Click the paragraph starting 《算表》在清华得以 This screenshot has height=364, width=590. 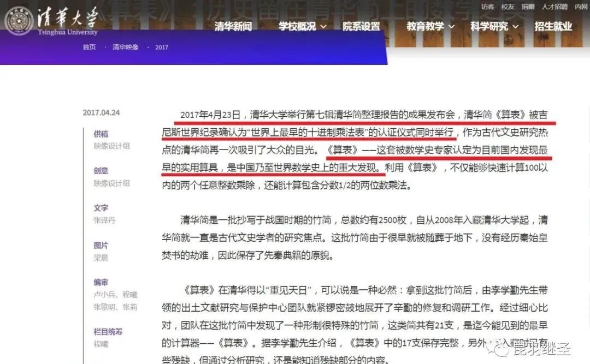[355, 325]
